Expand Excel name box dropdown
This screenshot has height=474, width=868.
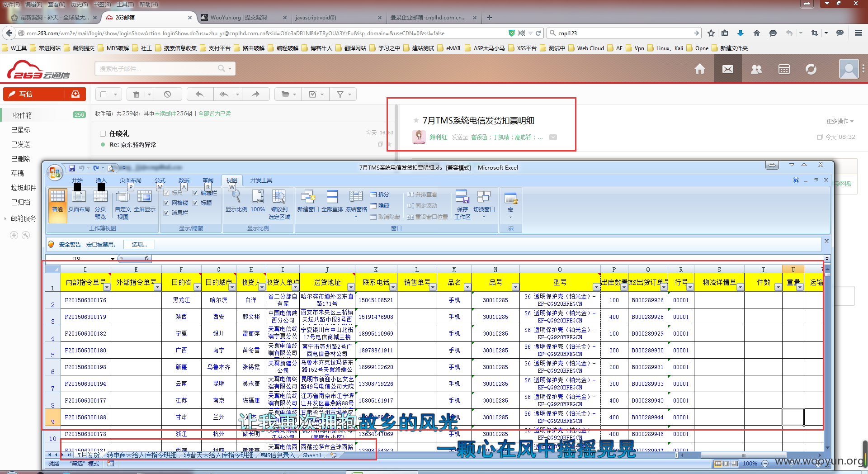point(113,259)
